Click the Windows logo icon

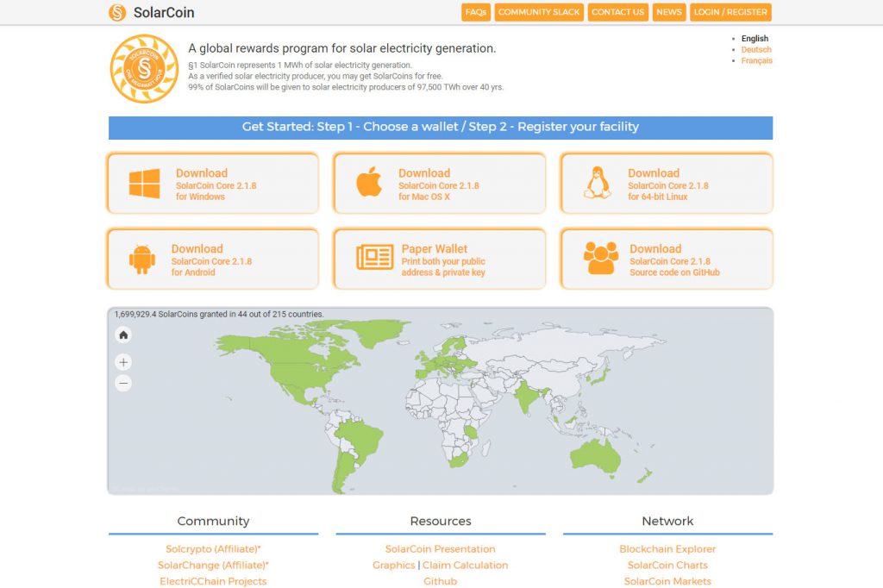click(144, 184)
